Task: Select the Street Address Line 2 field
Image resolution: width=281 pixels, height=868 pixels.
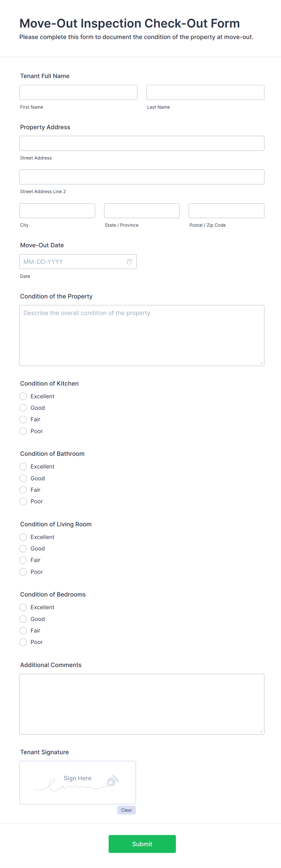Action: (x=142, y=176)
